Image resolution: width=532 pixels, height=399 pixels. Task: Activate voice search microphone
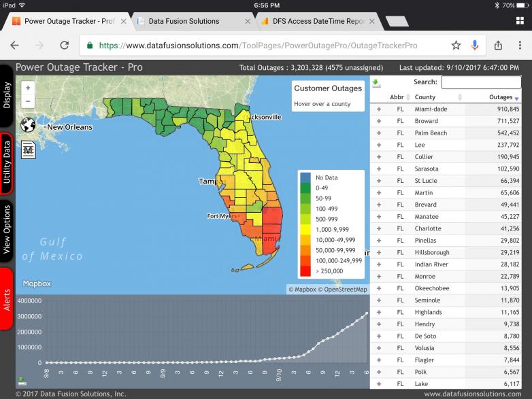pyautogui.click(x=475, y=45)
